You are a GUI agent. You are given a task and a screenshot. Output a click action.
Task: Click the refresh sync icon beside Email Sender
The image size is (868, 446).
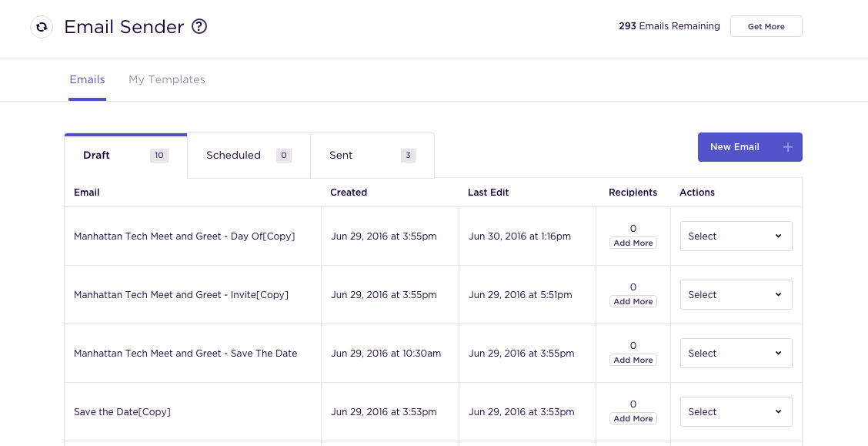tap(42, 27)
